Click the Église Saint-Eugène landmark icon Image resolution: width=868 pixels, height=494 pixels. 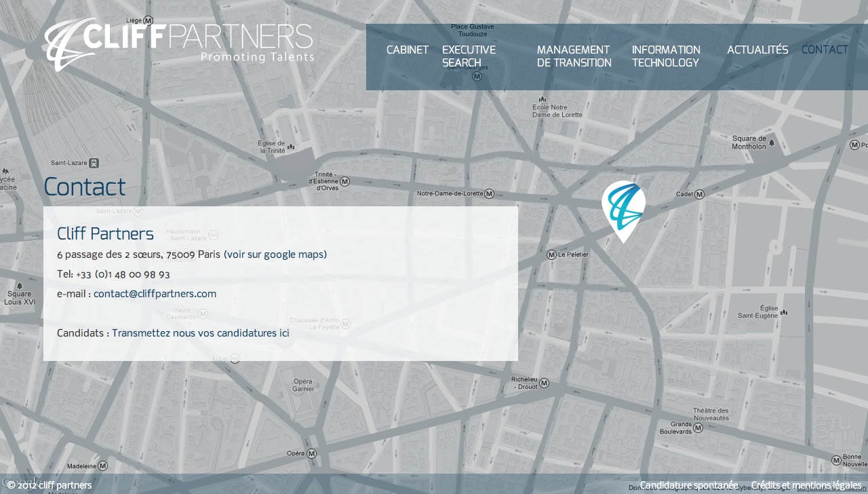pyautogui.click(x=785, y=312)
